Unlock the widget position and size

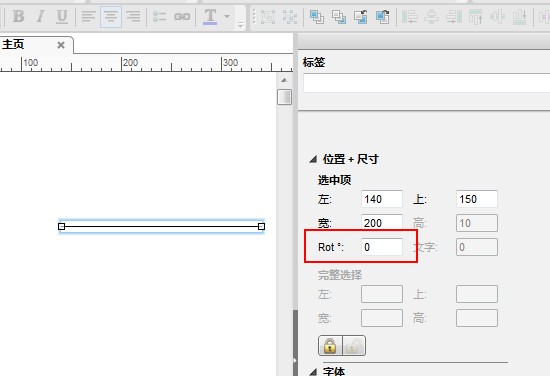click(x=354, y=345)
